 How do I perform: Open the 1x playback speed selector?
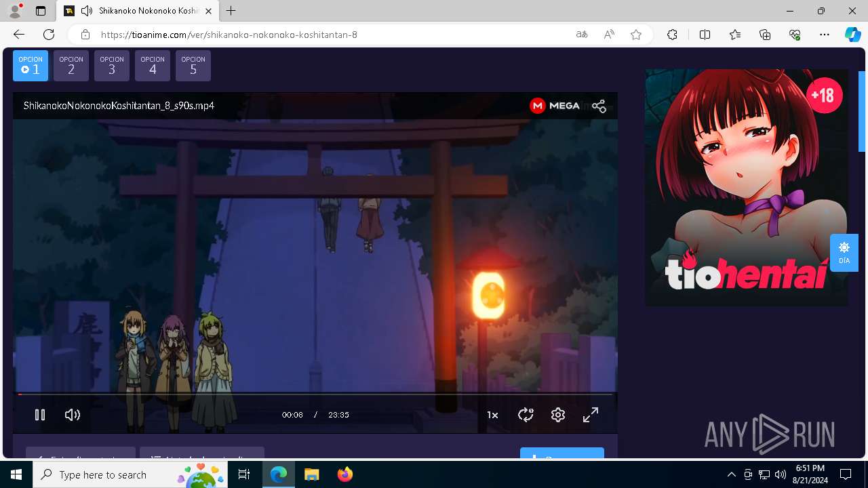point(492,415)
